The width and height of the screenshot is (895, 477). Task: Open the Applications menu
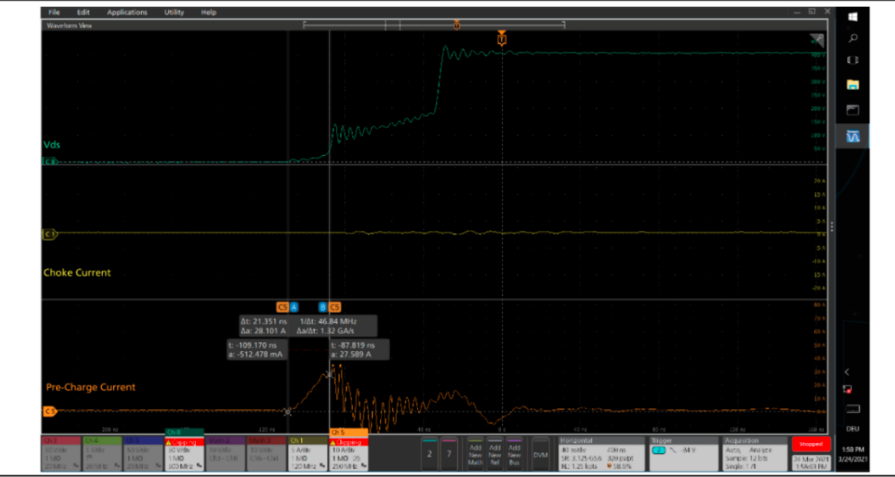(127, 12)
